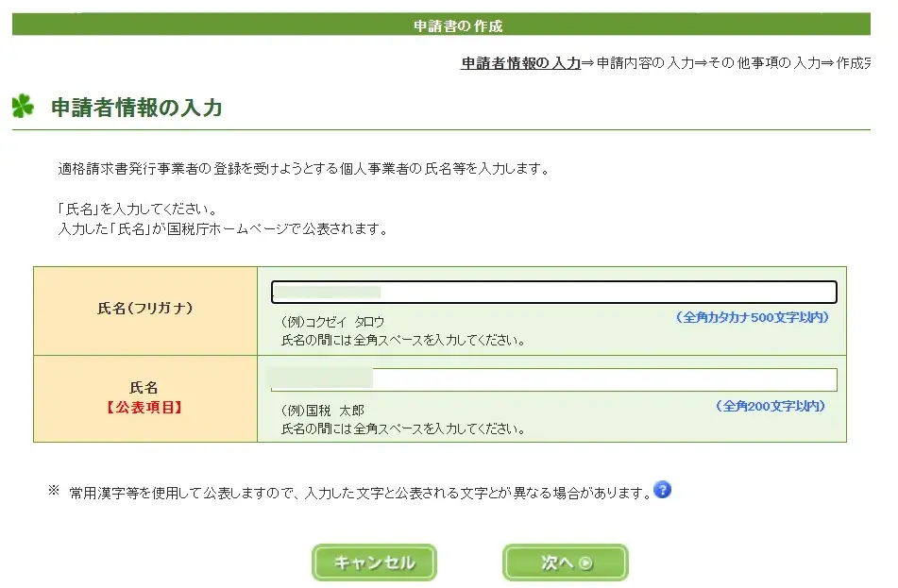Click the 氏名(フリガナ) row label
Image resolution: width=898 pixels, height=588 pixels.
[x=144, y=309]
